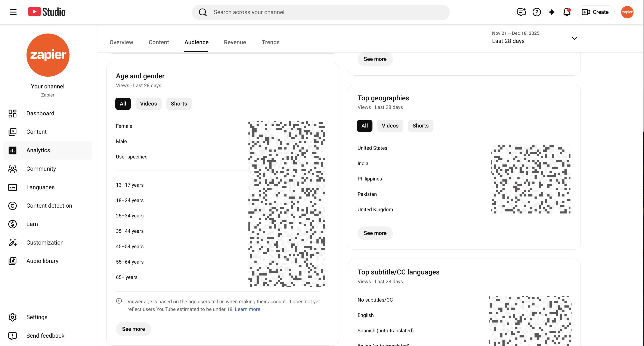Click the Create button

tap(596, 12)
